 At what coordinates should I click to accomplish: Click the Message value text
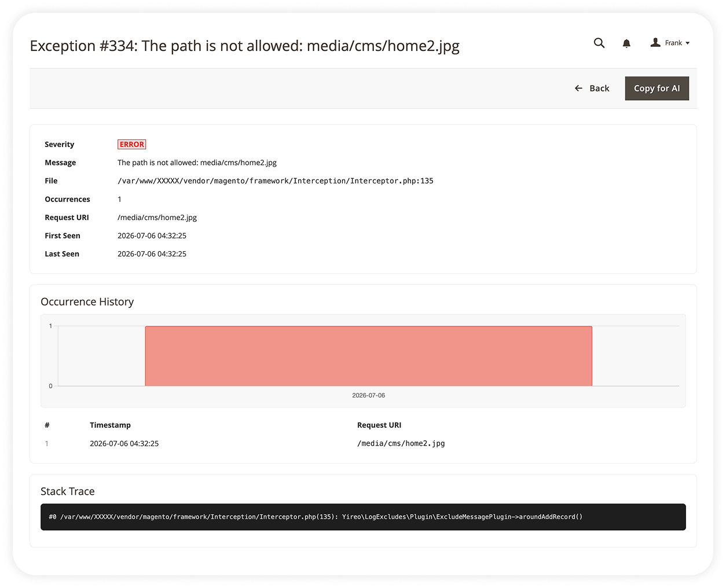[x=197, y=163]
